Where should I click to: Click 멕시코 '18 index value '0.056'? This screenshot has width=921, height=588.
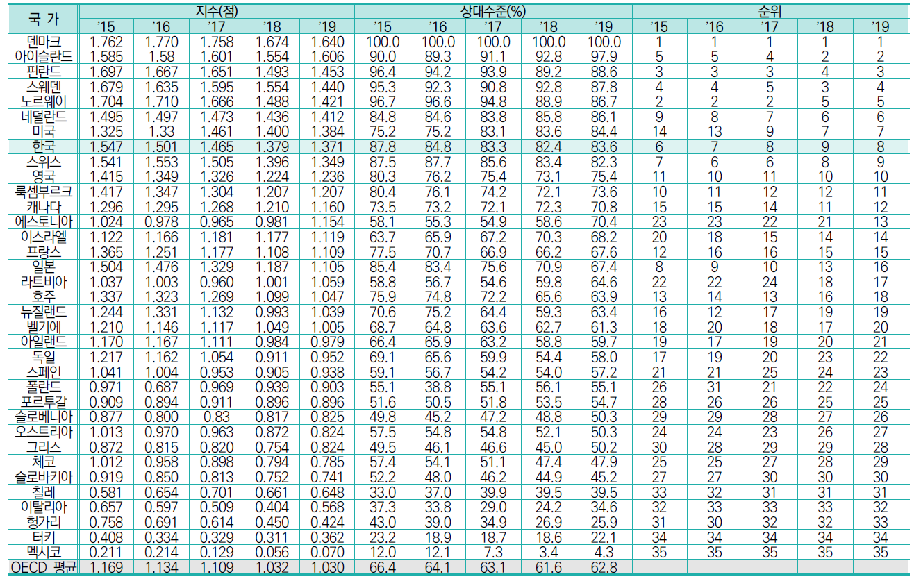pyautogui.click(x=272, y=553)
